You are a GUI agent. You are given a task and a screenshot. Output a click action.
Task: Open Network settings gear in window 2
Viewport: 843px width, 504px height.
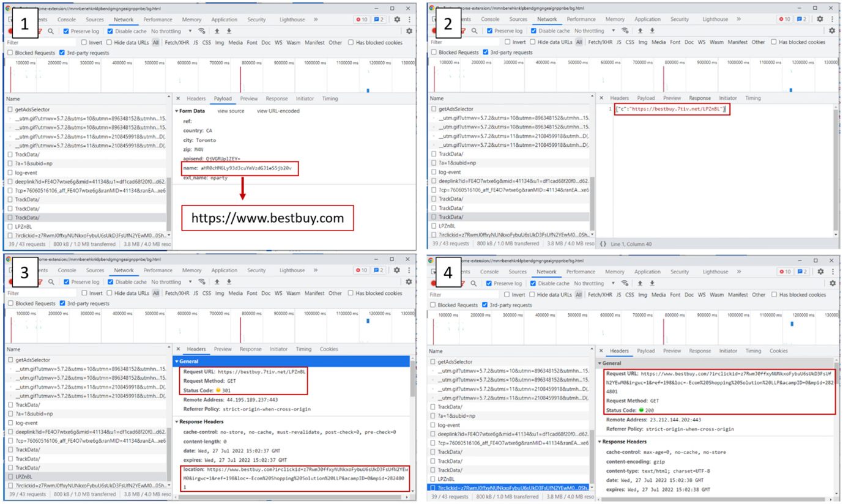[832, 31]
